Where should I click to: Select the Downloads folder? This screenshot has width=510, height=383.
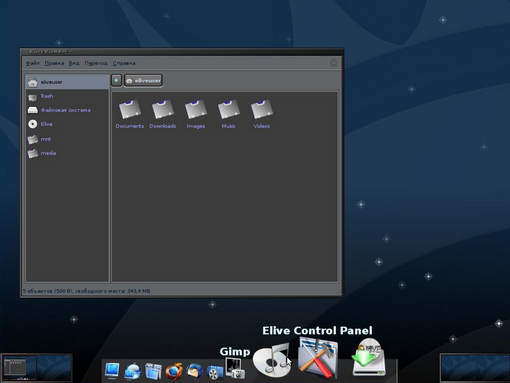coord(163,114)
